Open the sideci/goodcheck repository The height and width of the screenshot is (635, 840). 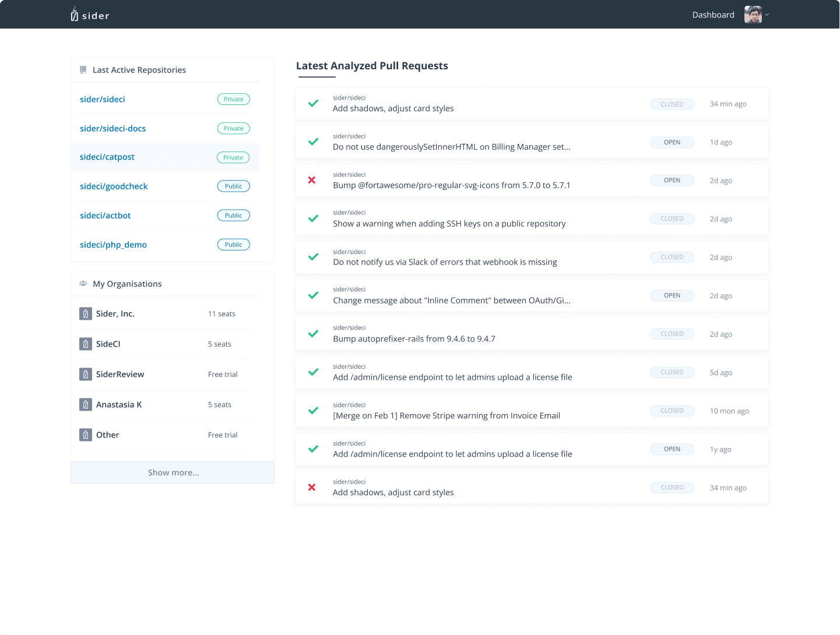pos(114,186)
